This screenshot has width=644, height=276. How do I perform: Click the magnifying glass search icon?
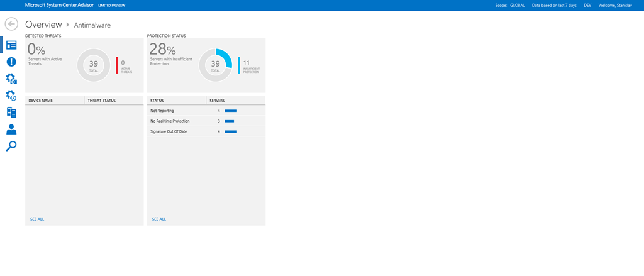point(11,146)
